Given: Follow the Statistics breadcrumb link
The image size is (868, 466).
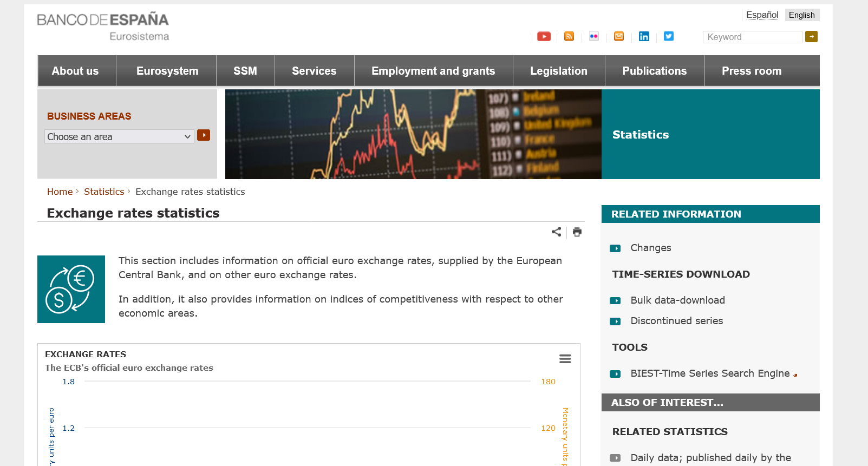Looking at the screenshot, I should [104, 192].
